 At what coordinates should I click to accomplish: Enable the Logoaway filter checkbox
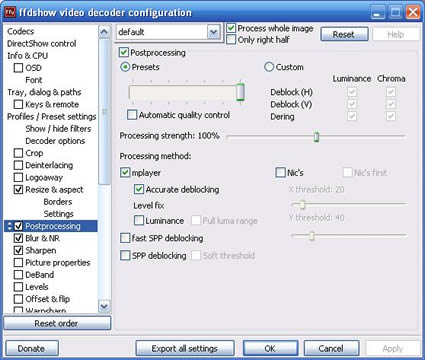(18, 177)
